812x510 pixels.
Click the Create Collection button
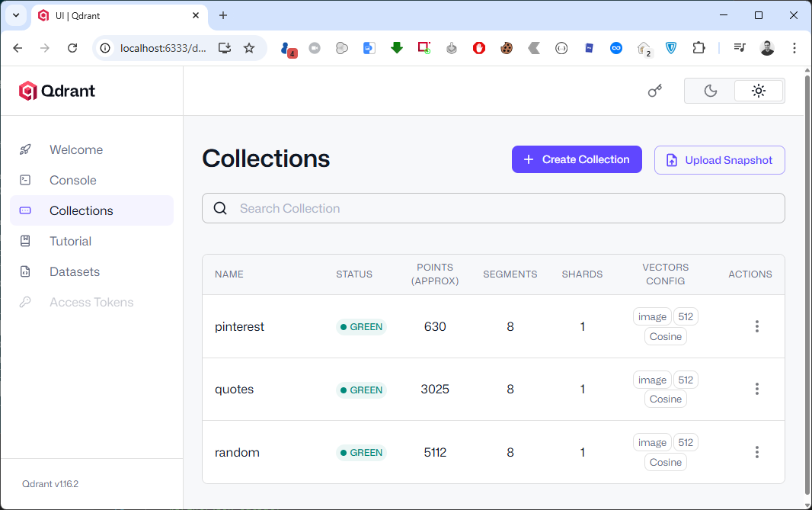[577, 159]
